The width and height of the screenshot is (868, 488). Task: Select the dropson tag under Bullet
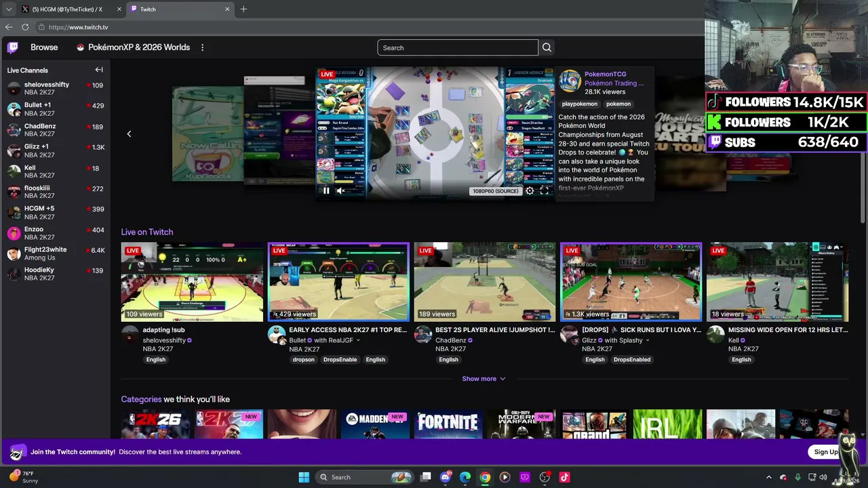tap(304, 360)
